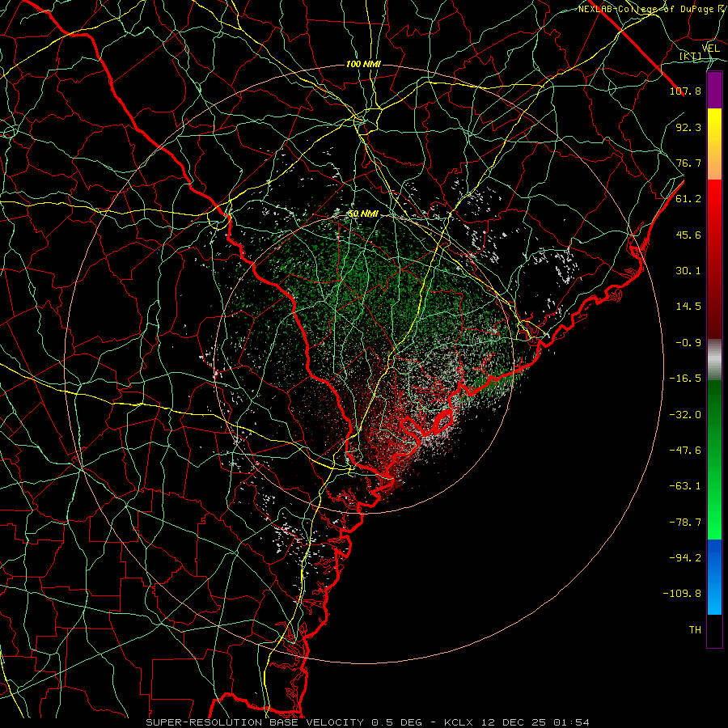Click the 45.6 velocity scale value
The width and height of the screenshot is (728, 728).
click(x=688, y=235)
